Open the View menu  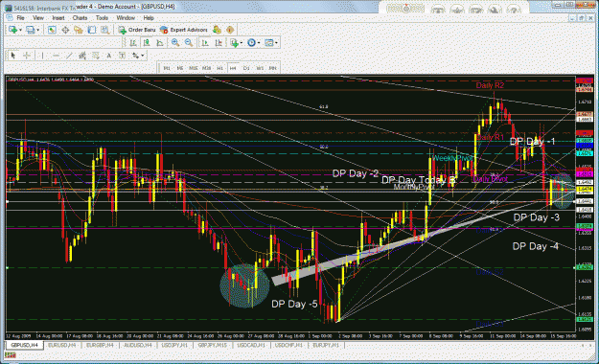click(38, 18)
